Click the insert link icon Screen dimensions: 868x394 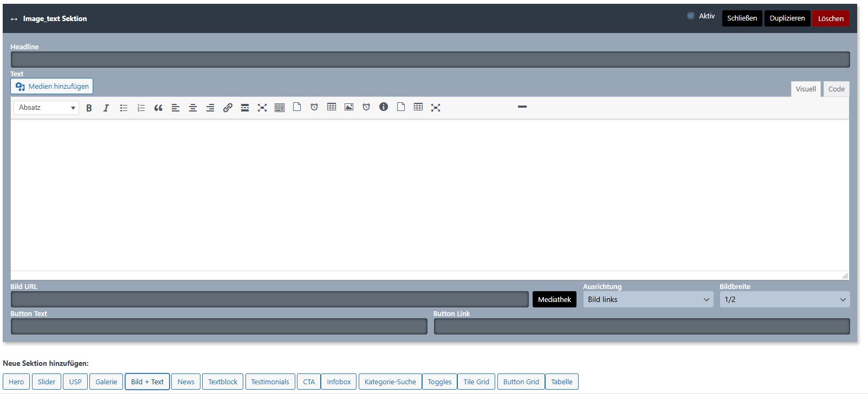[x=228, y=108]
